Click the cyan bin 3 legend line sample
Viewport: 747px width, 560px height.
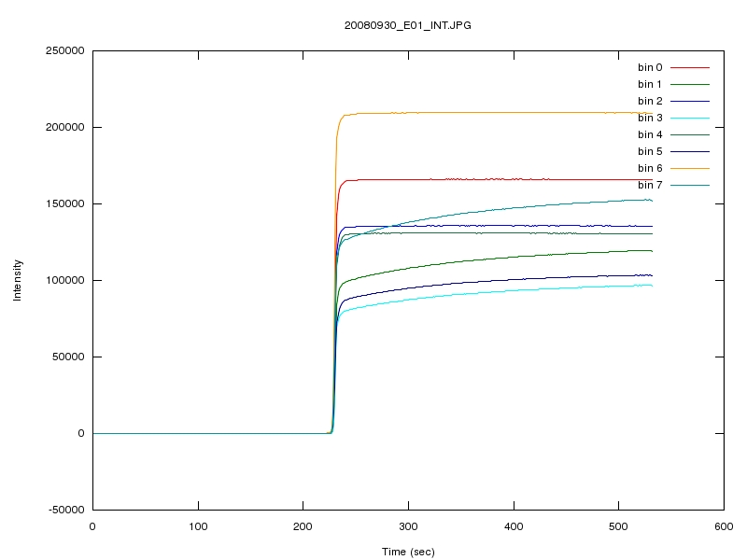tap(690, 119)
